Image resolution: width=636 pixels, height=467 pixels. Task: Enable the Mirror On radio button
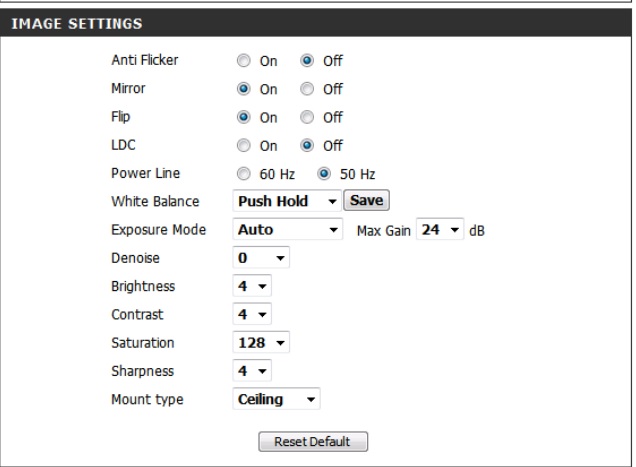click(x=243, y=89)
